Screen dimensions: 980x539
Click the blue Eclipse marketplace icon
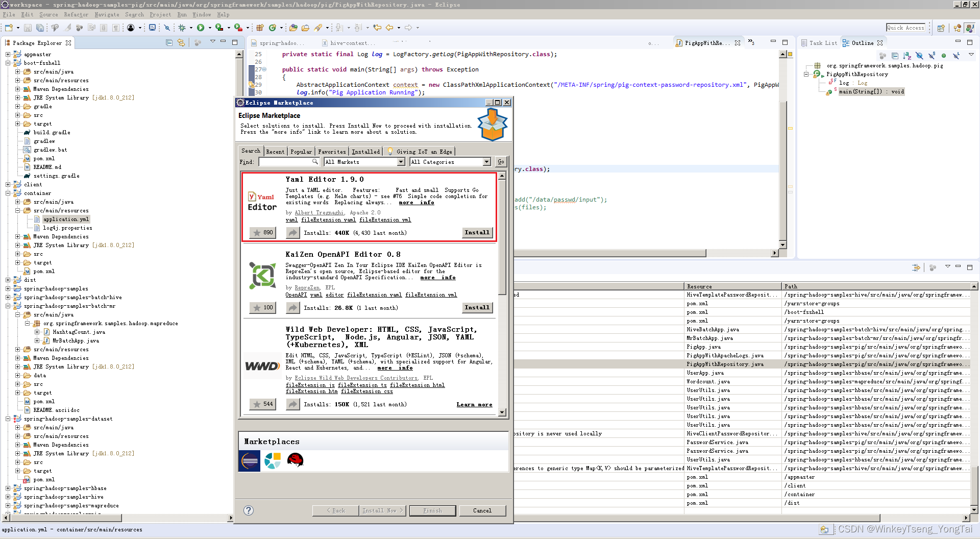pyautogui.click(x=249, y=460)
